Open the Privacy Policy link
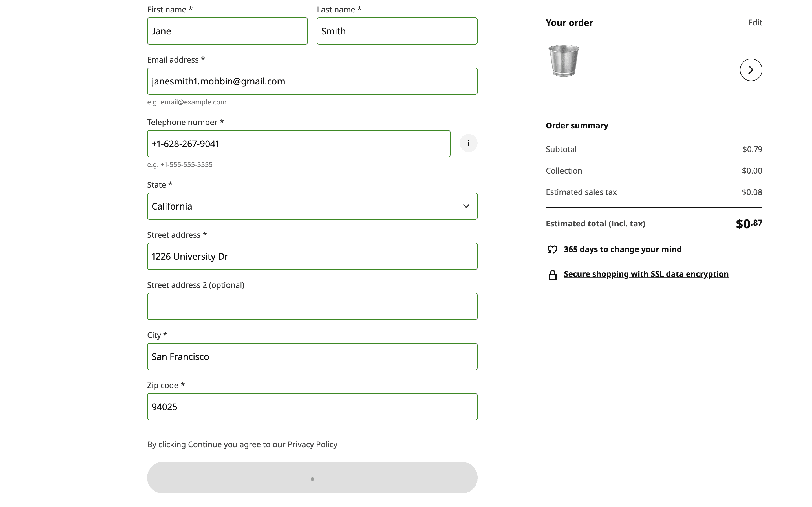The image size is (812, 507). 312,444
